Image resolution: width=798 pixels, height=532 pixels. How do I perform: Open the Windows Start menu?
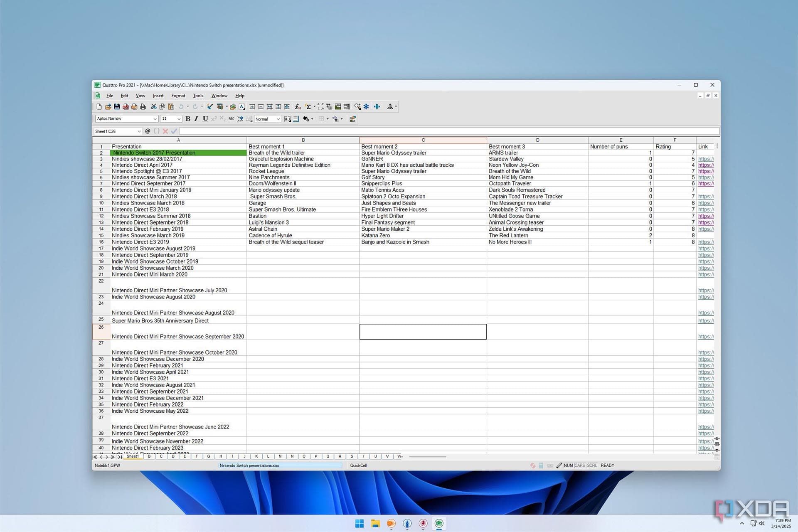pyautogui.click(x=360, y=523)
